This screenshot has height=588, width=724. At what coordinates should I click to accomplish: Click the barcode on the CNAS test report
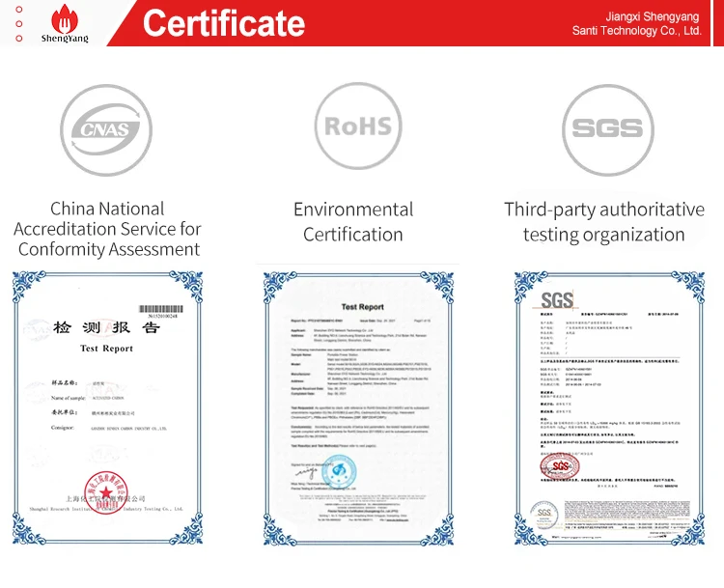click(x=161, y=309)
